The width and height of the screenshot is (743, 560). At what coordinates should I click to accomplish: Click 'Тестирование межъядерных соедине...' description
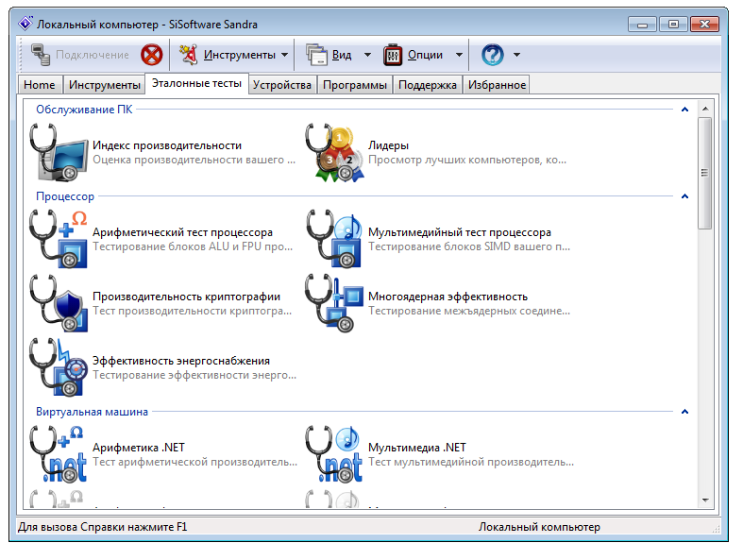(x=469, y=311)
